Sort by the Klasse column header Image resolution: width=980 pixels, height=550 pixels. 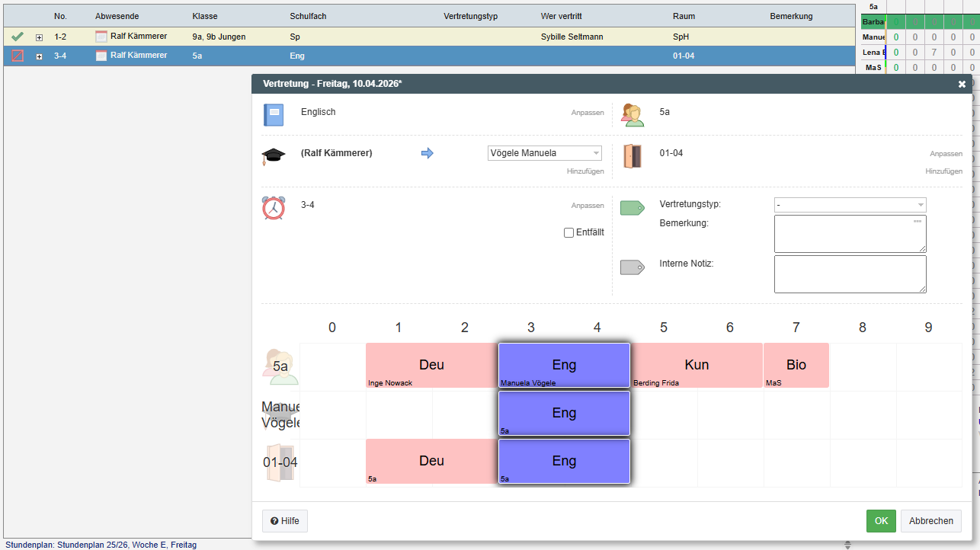[x=205, y=16]
